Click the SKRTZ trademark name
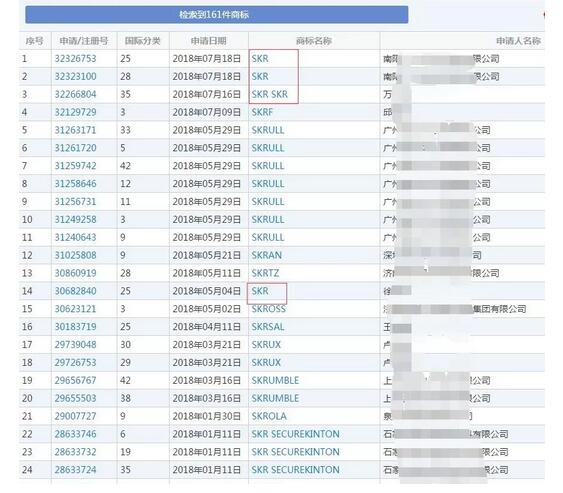This screenshot has height=493, width=563. click(x=265, y=273)
